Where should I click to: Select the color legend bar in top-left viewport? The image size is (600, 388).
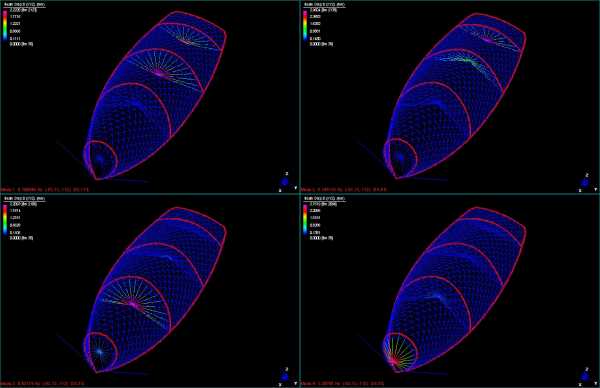[5, 26]
